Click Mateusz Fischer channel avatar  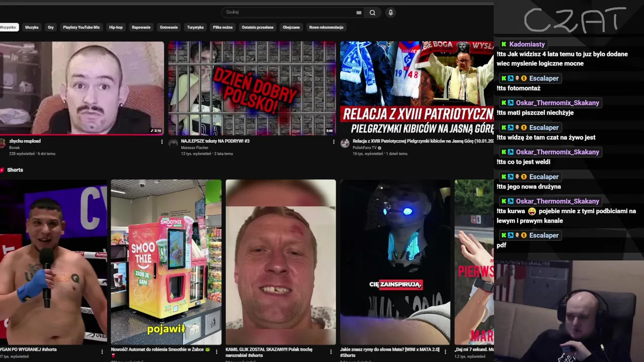(174, 143)
